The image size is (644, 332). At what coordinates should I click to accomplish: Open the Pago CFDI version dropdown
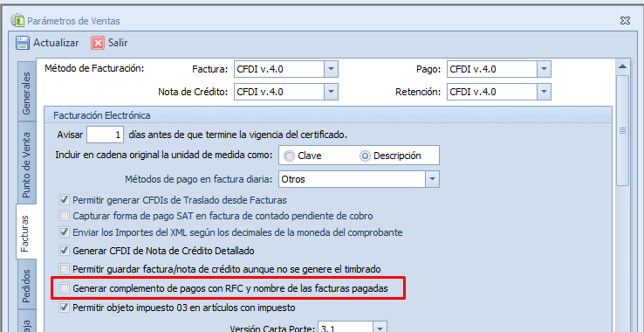(x=544, y=69)
